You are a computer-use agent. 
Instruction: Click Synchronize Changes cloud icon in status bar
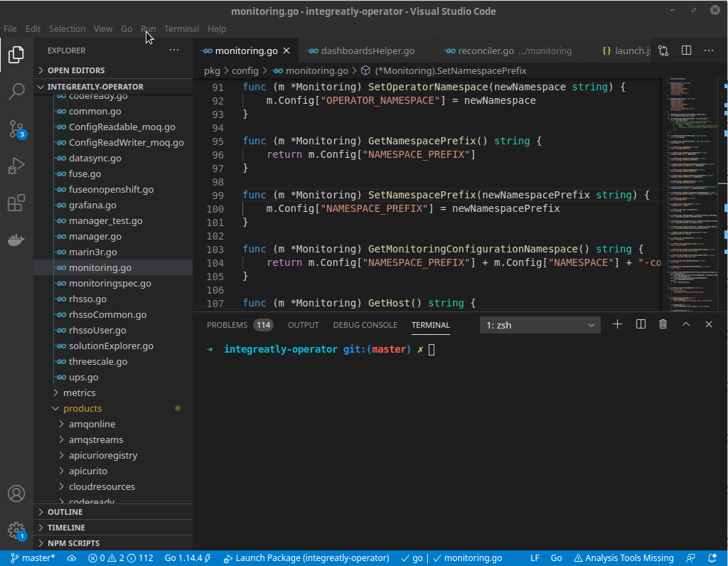point(72,558)
